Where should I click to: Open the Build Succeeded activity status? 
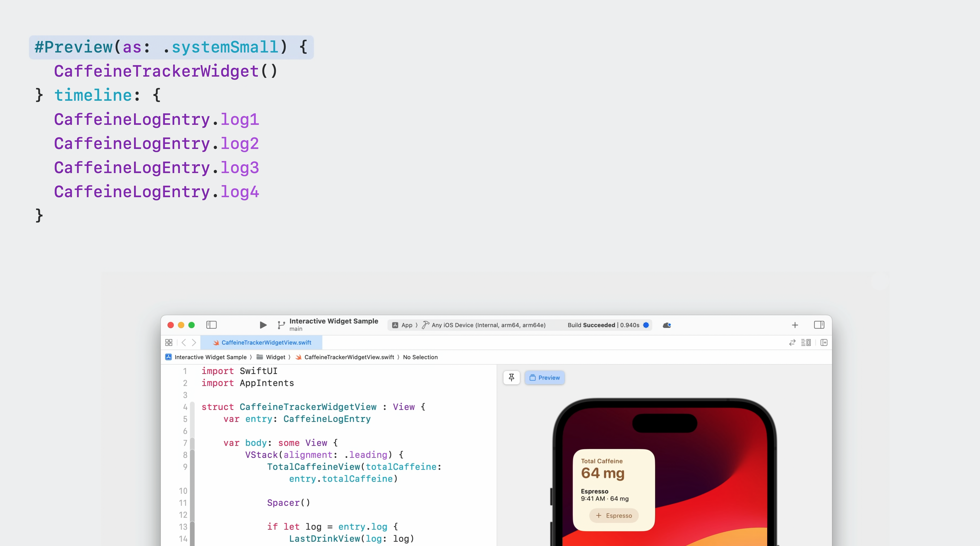pos(603,325)
